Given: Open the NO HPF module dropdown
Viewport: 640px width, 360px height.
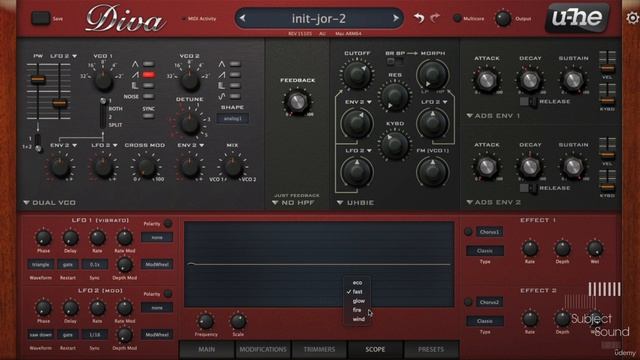Looking at the screenshot, I should tap(294, 202).
